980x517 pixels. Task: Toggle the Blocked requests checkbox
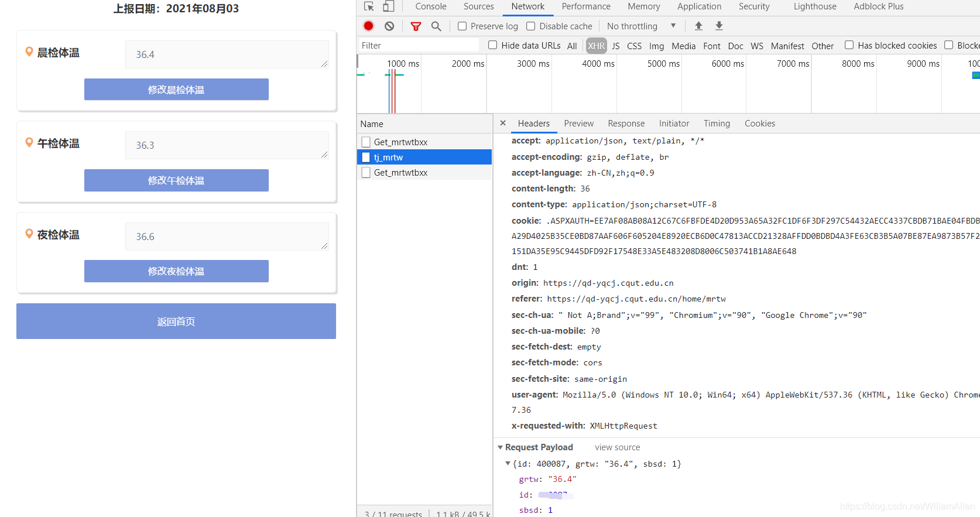948,45
